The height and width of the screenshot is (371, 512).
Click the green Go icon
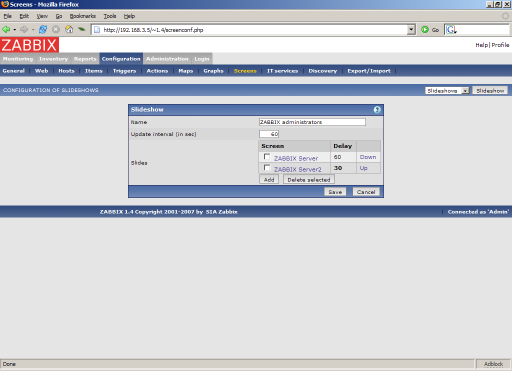(x=425, y=30)
